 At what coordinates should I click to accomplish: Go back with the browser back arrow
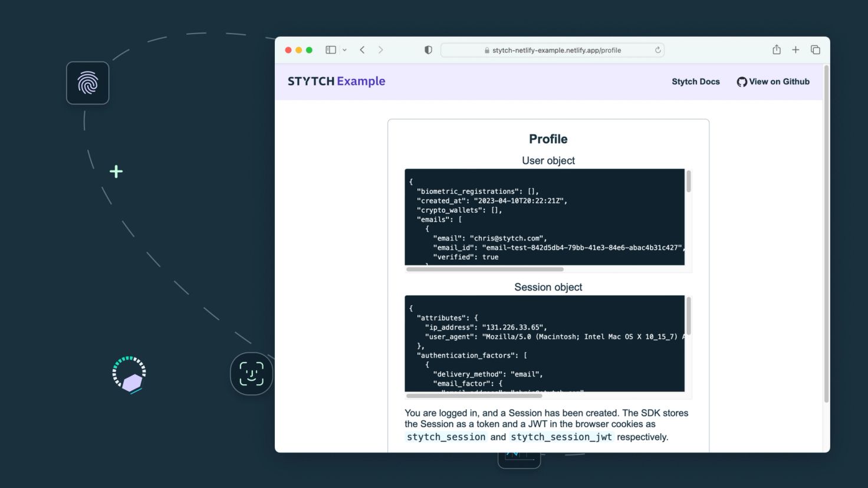[362, 50]
